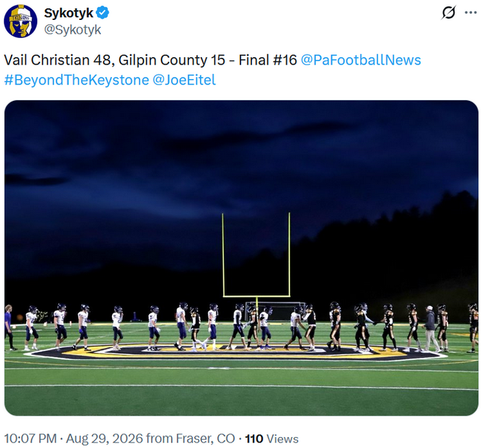This screenshot has height=448, width=481.
Task: Click the blue verified badge
Action: (102, 12)
